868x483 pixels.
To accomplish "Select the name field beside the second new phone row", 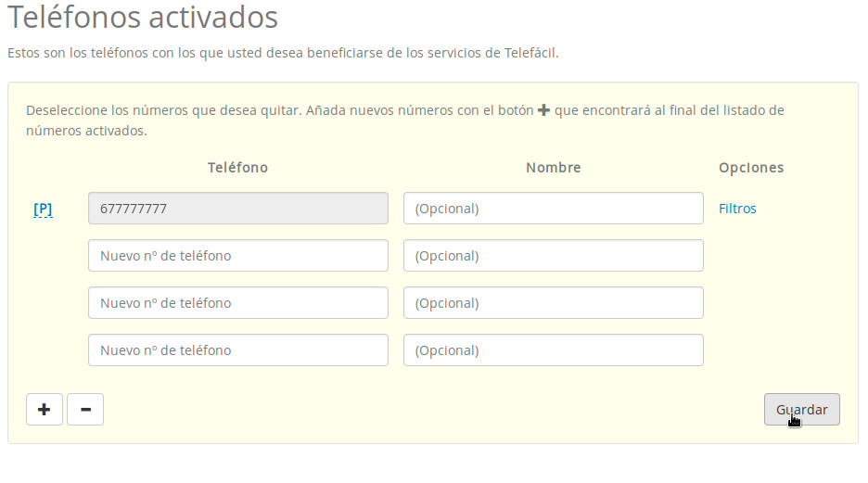I will (553, 303).
